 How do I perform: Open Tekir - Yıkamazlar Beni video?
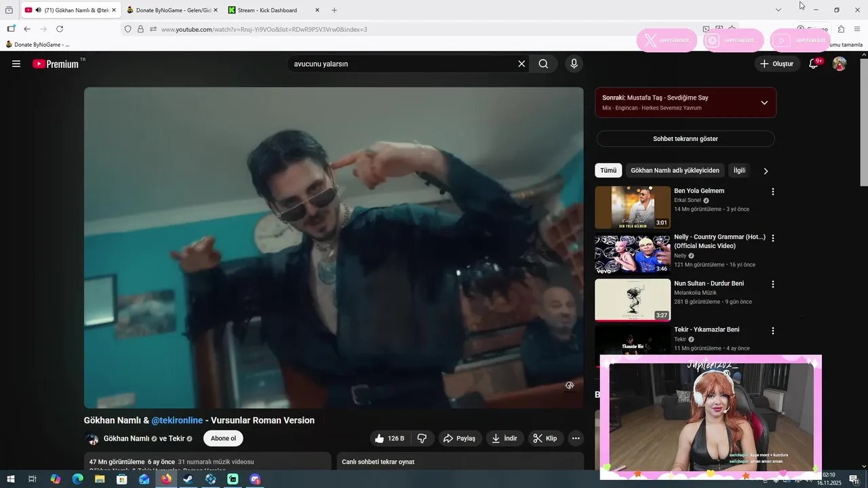point(707,329)
